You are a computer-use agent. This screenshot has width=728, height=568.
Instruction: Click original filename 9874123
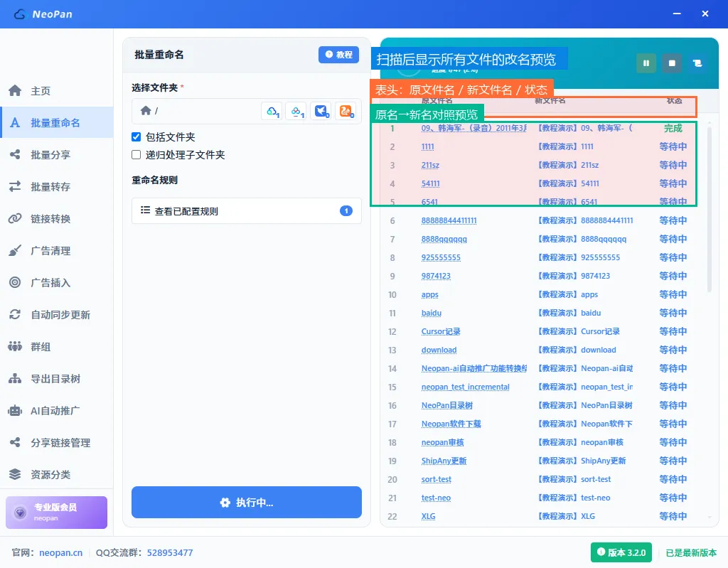coord(436,276)
